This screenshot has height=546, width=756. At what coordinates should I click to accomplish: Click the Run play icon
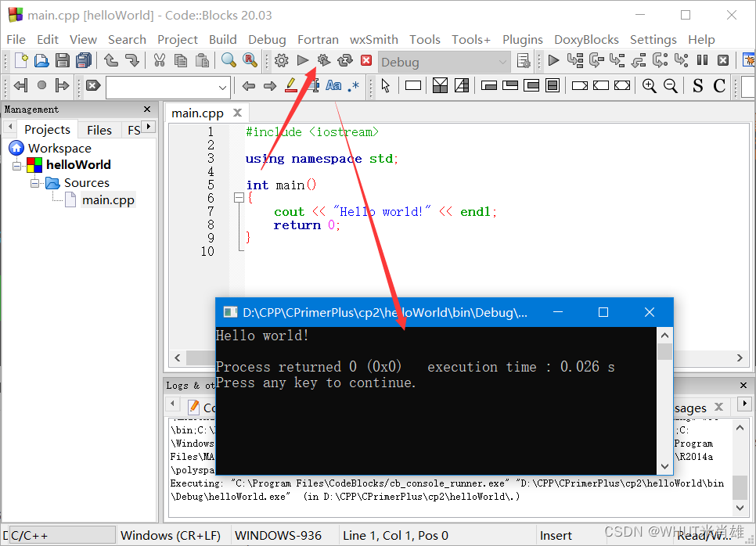click(x=303, y=61)
